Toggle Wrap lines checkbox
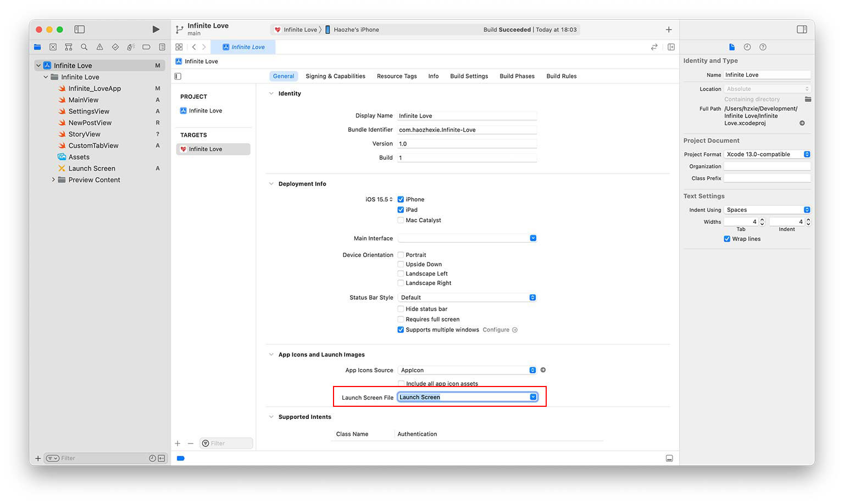 pyautogui.click(x=727, y=239)
